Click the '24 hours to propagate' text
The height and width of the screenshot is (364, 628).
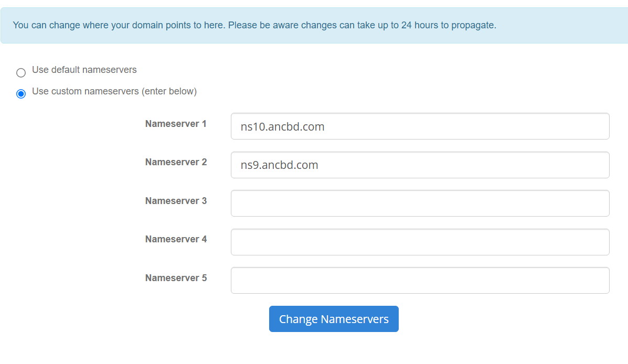click(x=449, y=25)
